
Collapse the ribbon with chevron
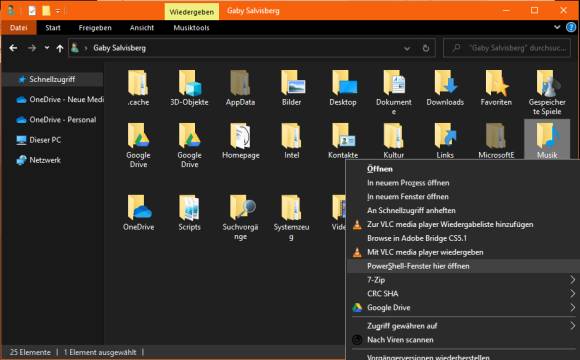[557, 27]
